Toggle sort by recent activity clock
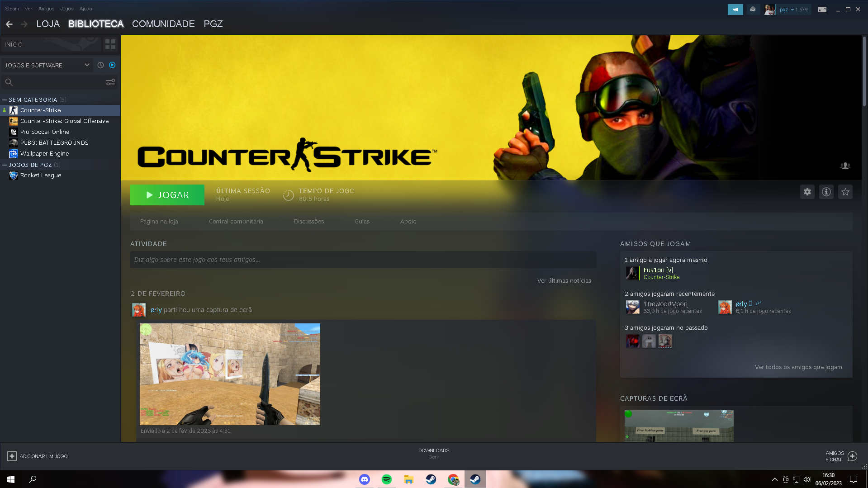 tap(100, 65)
